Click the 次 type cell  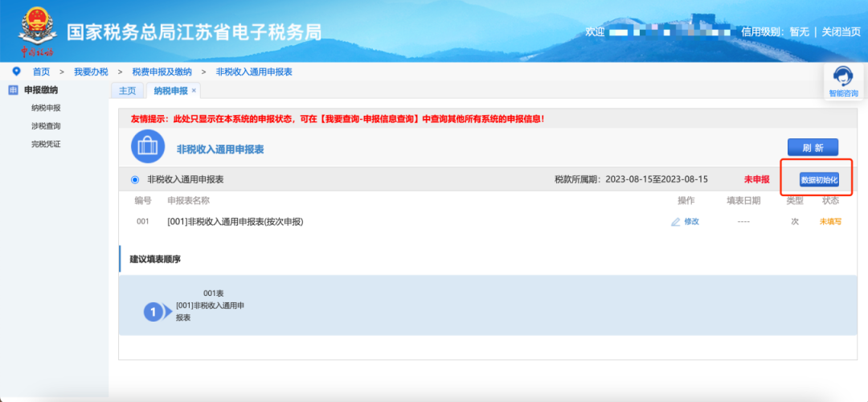tap(795, 221)
